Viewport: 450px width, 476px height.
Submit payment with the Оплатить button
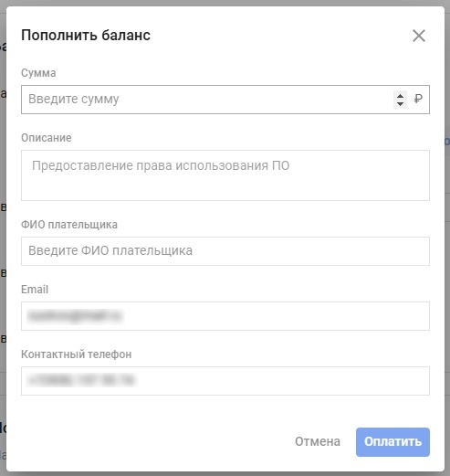392,442
